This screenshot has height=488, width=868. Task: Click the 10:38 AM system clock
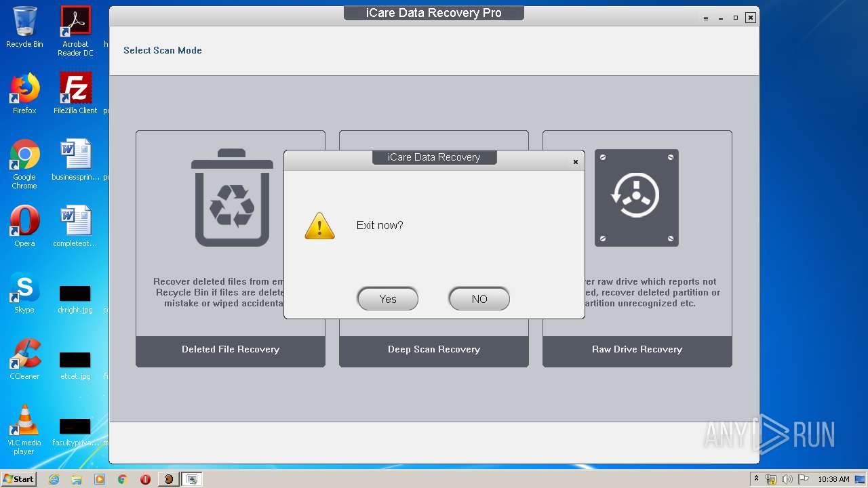point(833,479)
